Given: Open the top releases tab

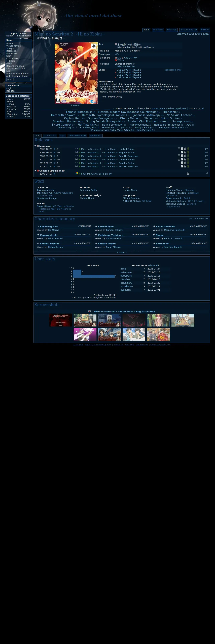Looking at the screenshot, I should click(172, 30).
